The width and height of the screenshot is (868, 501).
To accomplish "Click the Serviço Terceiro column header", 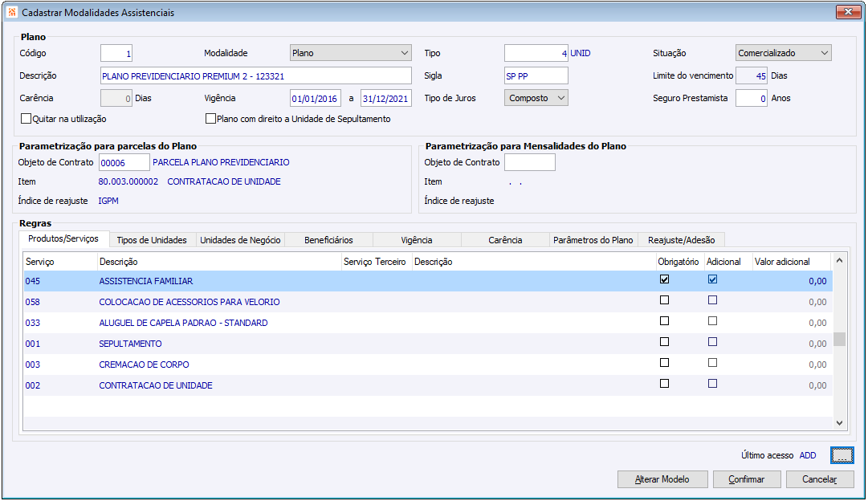I will (375, 262).
